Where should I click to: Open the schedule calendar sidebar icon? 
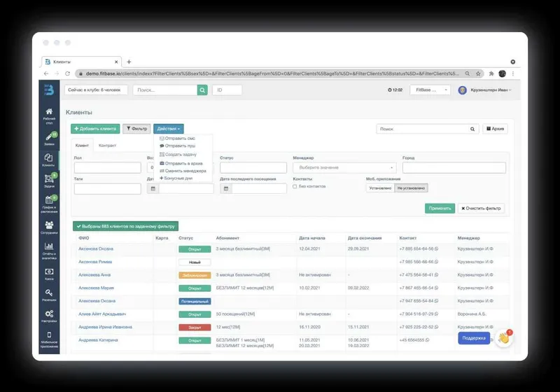click(x=49, y=204)
